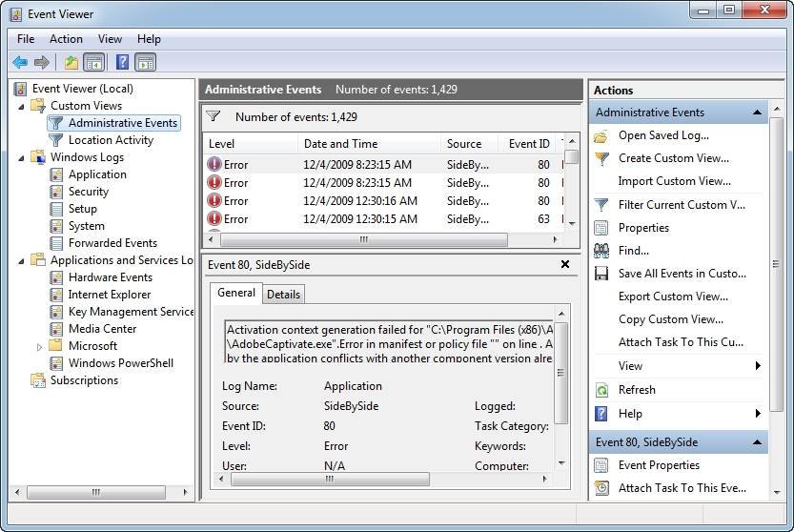
Task: Click the Up One Level toolbar icon
Action: click(71, 62)
